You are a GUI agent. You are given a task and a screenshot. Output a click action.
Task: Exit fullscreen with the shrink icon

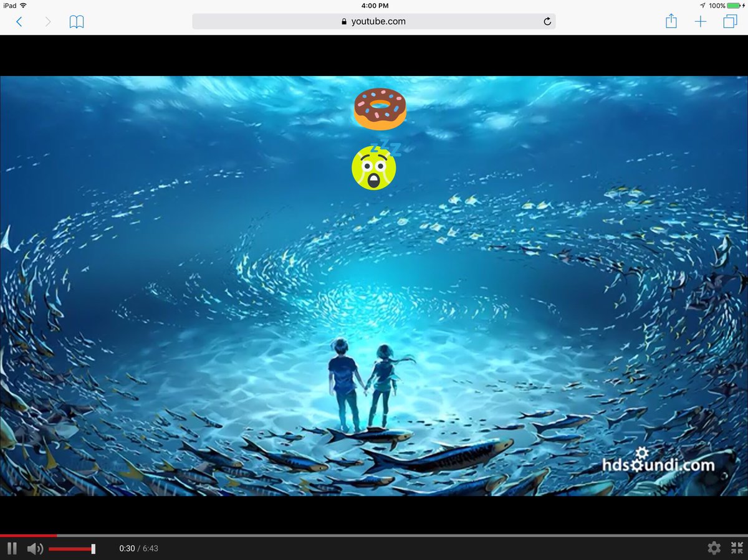(737, 548)
